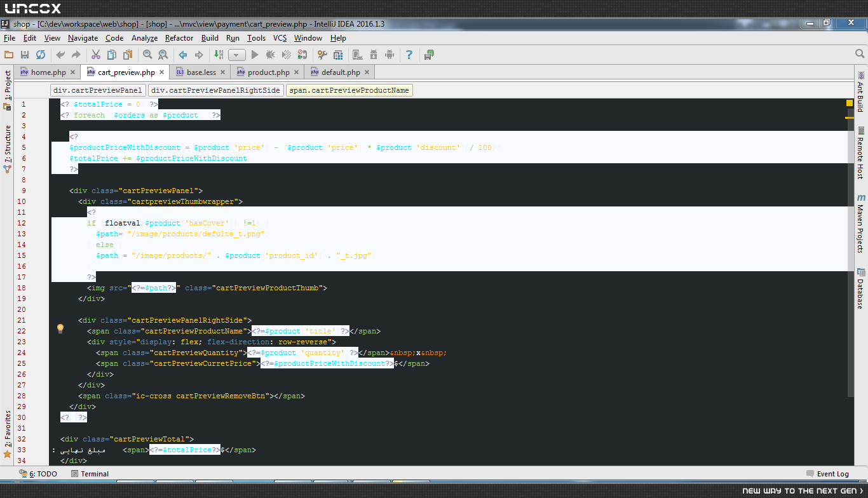Click the "cartPreviewTotal" class text on line 32

[149, 439]
